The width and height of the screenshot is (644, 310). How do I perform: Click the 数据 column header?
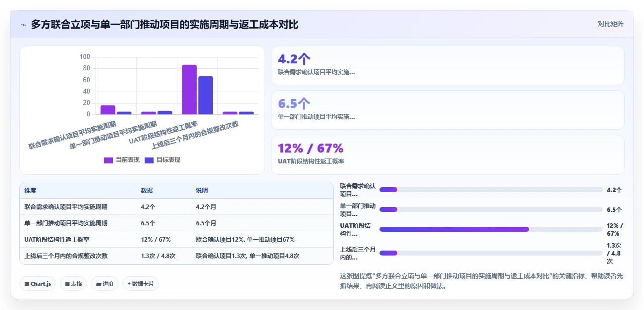point(147,191)
